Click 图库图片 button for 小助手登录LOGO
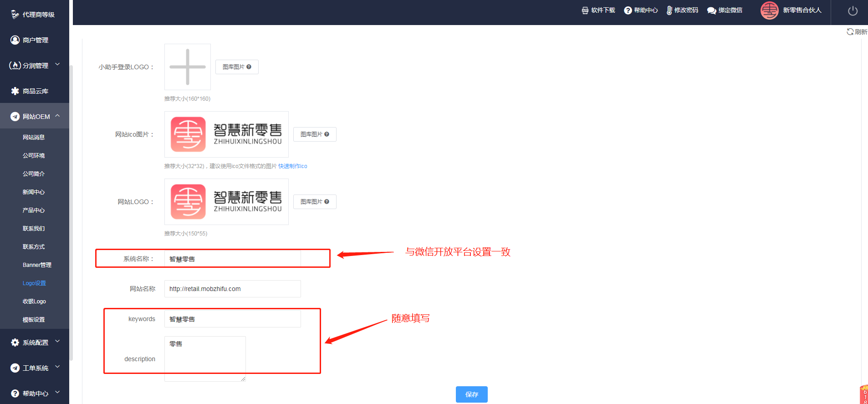Image resolution: width=868 pixels, height=404 pixels. tap(237, 67)
